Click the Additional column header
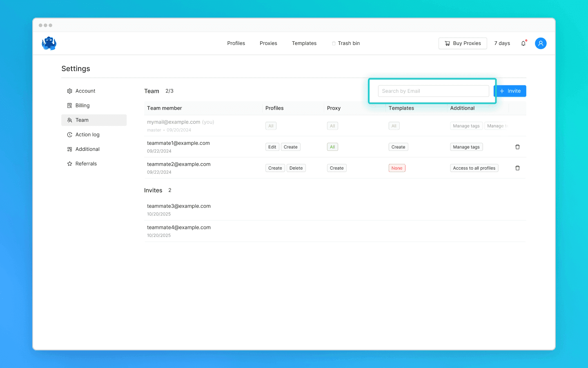This screenshot has width=588, height=368. [462, 108]
